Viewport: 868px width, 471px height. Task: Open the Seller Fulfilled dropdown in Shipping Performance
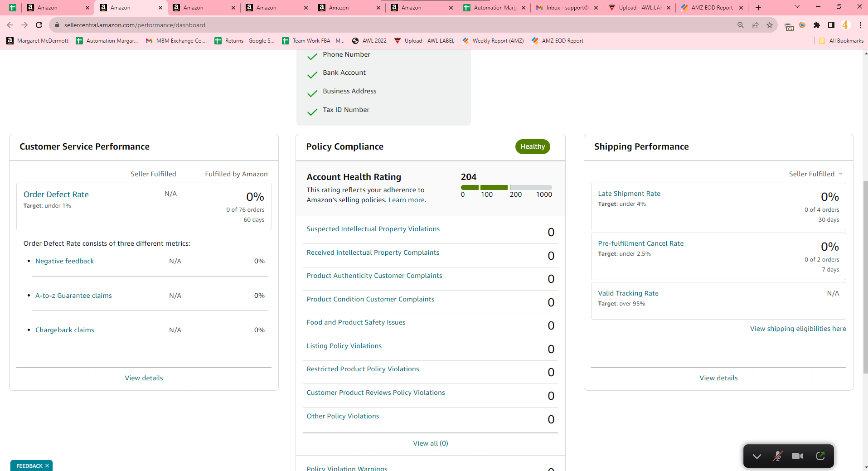coord(816,174)
